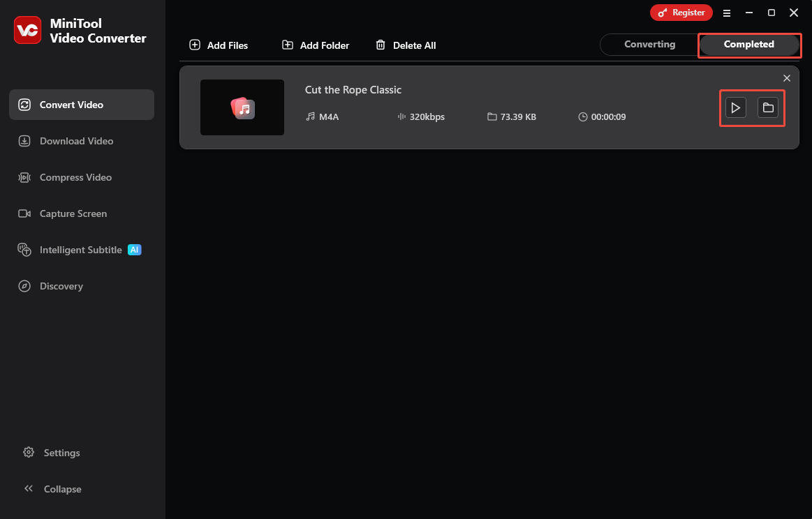Play the converted Cut the Rope Classic file
This screenshot has height=519, width=812.
[735, 107]
